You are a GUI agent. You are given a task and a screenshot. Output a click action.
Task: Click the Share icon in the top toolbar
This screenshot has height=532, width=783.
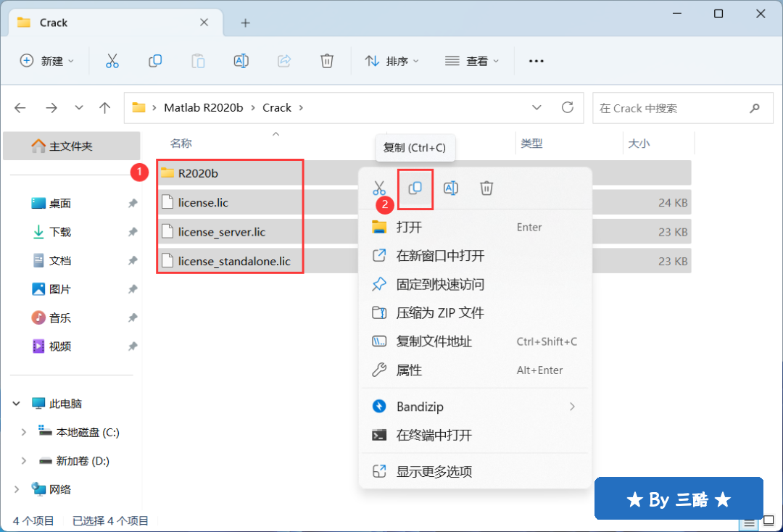(x=284, y=61)
